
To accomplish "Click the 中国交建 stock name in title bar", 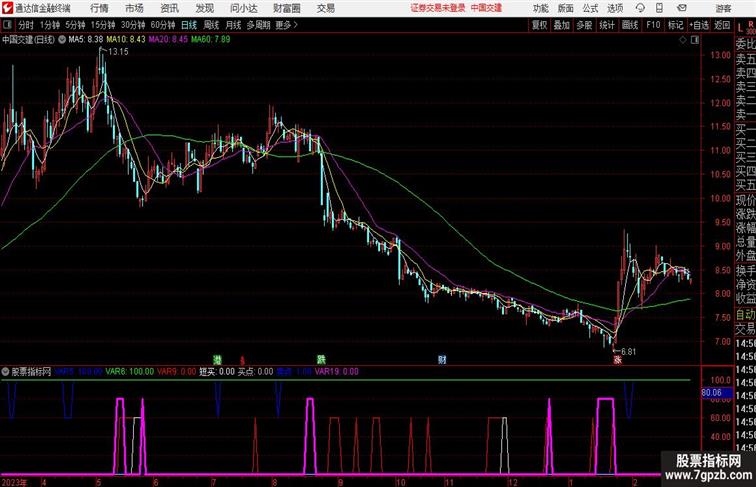I will [x=486, y=8].
